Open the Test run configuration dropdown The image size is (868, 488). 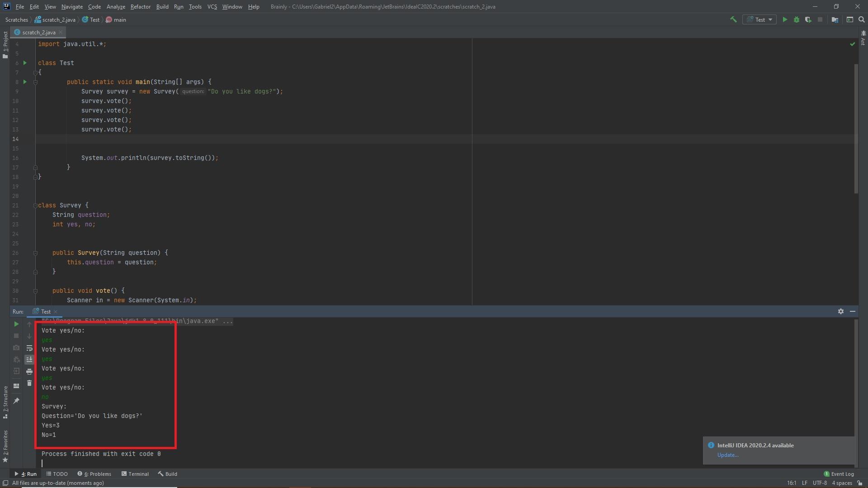click(x=759, y=19)
